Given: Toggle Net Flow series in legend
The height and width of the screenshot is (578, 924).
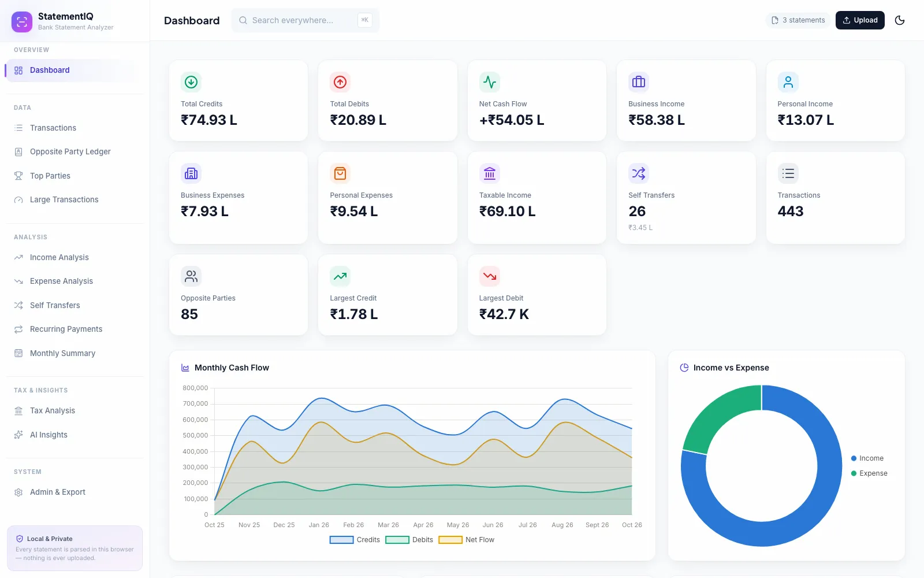Looking at the screenshot, I should [x=467, y=540].
